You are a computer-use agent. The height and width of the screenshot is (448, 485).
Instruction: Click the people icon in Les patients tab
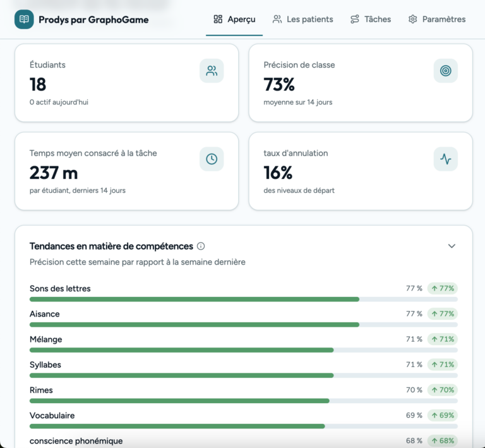pos(277,19)
